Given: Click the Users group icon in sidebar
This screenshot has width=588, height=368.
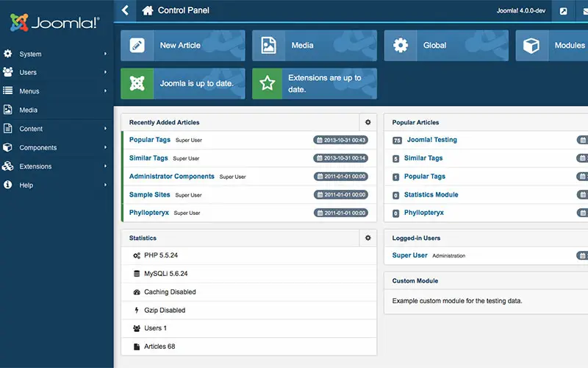Looking at the screenshot, I should coord(8,72).
